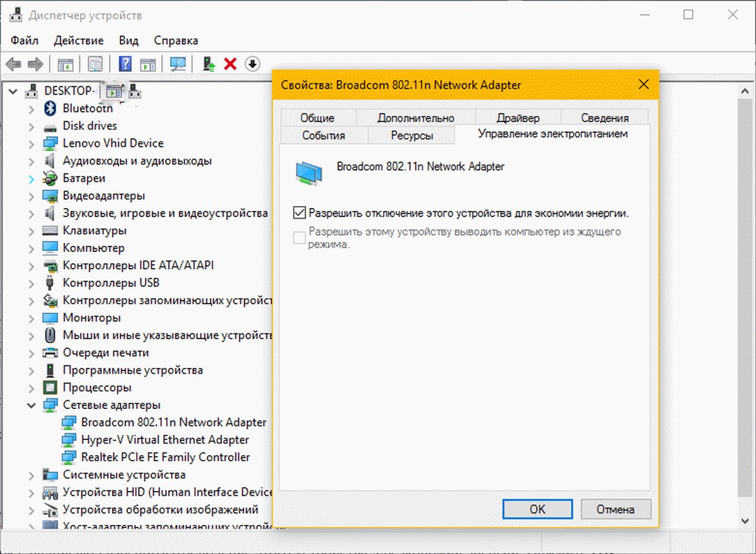
Task: Click the Properties toolbar icon
Action: (95, 64)
